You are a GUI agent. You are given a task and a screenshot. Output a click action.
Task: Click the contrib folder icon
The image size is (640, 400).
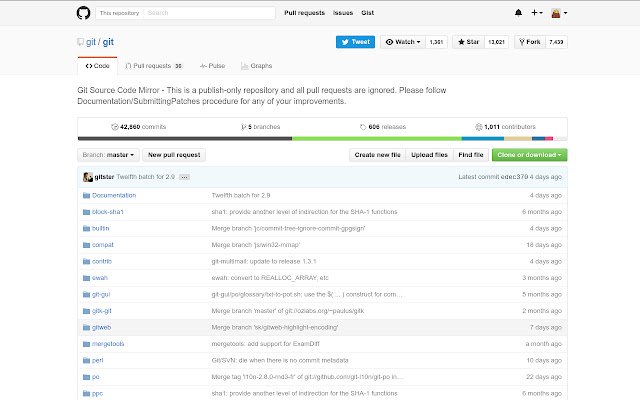86,262
